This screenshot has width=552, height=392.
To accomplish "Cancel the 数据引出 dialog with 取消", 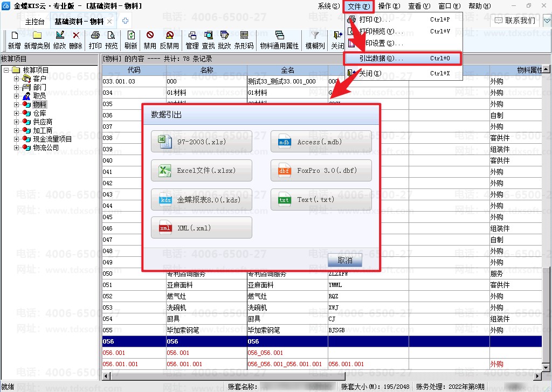I will coord(345,260).
